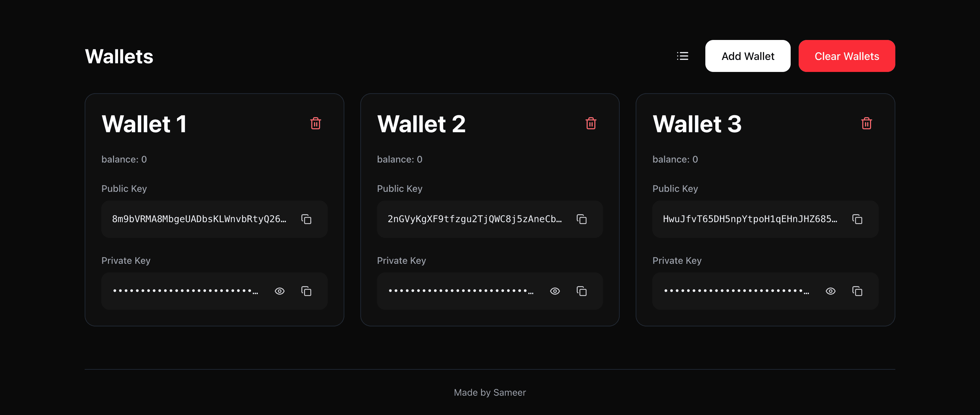Image resolution: width=980 pixels, height=415 pixels.
Task: Copy Wallet 1 public key
Action: pos(307,219)
